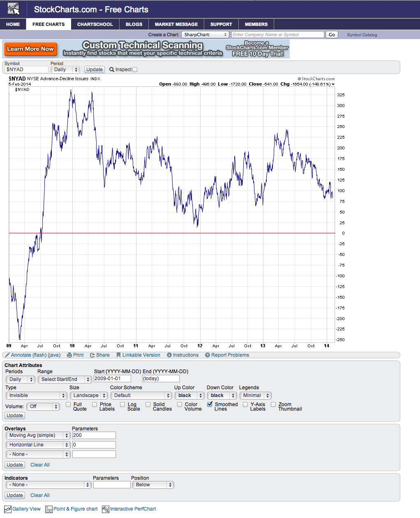The width and height of the screenshot is (420, 518).
Task: Click the moving average parameter field 200
Action: pos(94,435)
